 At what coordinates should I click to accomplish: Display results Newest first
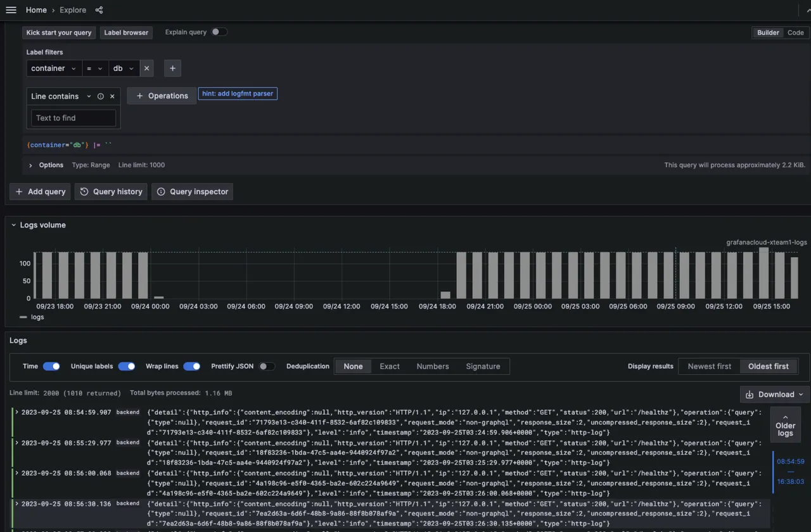pos(710,367)
